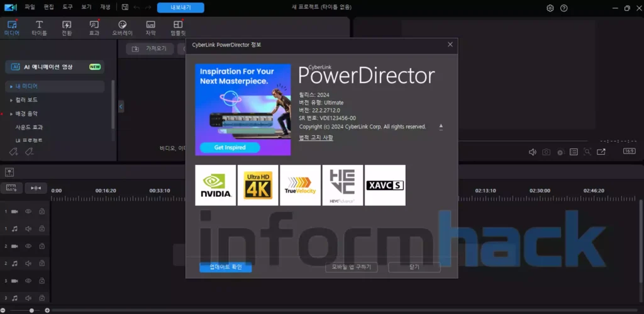Screen dimensions: 644x314
Task: Click the add tracks button on timeline
Action: coord(11,188)
